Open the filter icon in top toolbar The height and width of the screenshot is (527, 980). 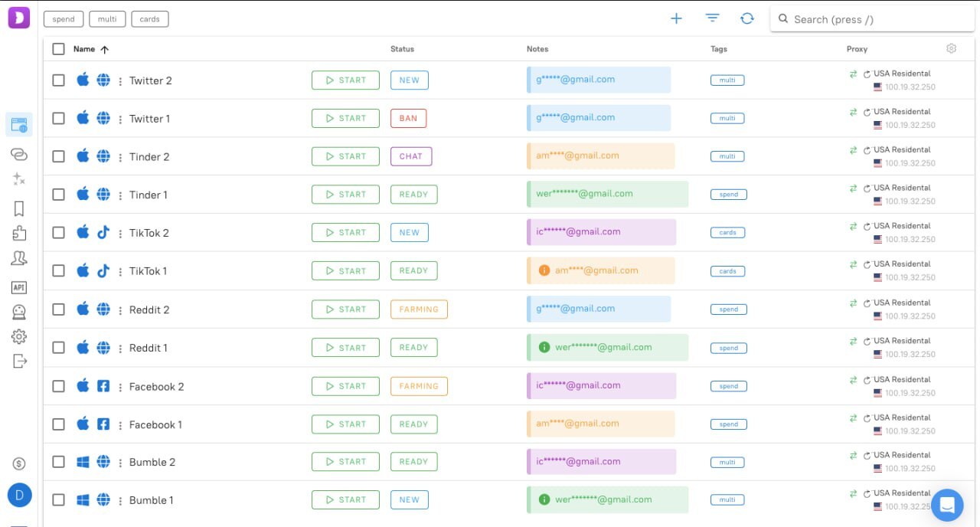point(712,18)
